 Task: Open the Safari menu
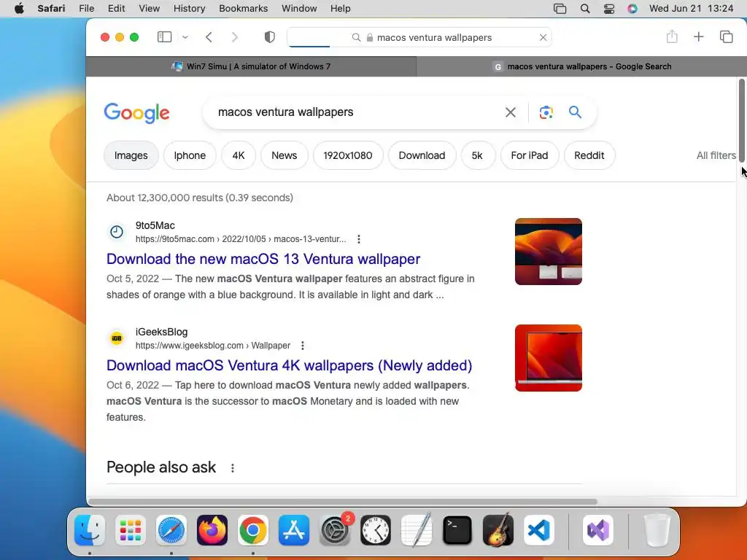tap(52, 9)
